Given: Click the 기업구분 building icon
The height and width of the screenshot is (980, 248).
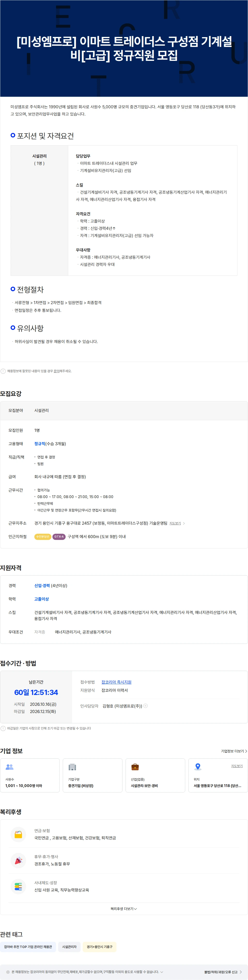Looking at the screenshot, I should coord(72,767).
